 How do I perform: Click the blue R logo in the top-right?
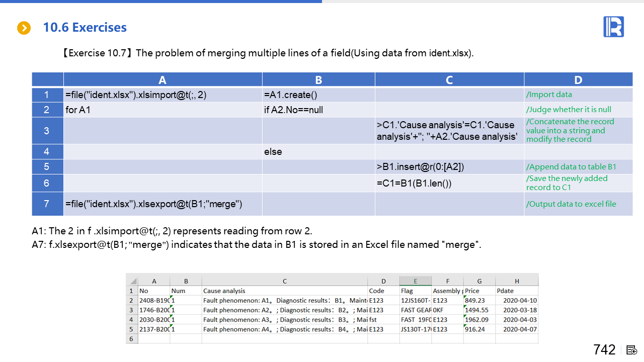pyautogui.click(x=613, y=27)
